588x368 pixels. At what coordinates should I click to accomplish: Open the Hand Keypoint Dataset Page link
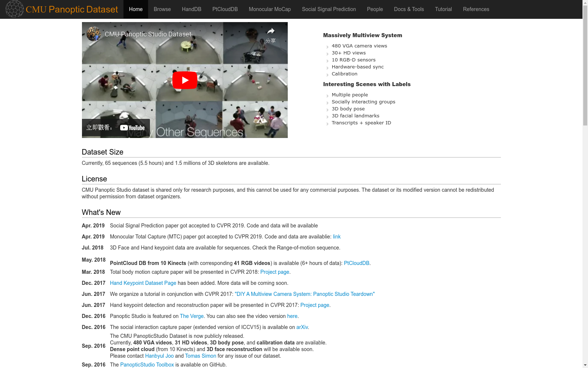(143, 283)
